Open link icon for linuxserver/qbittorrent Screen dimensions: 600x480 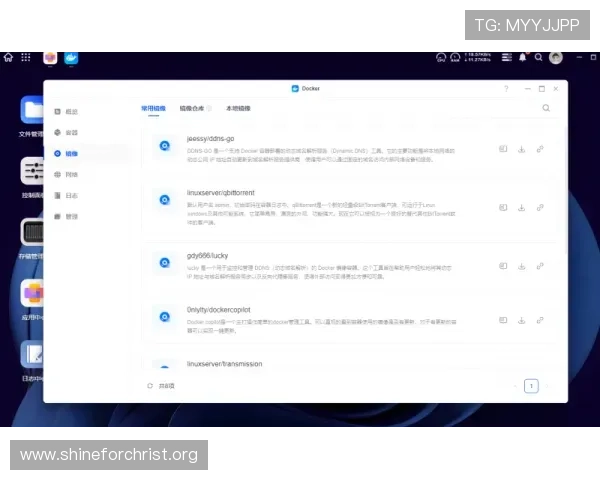point(540,207)
